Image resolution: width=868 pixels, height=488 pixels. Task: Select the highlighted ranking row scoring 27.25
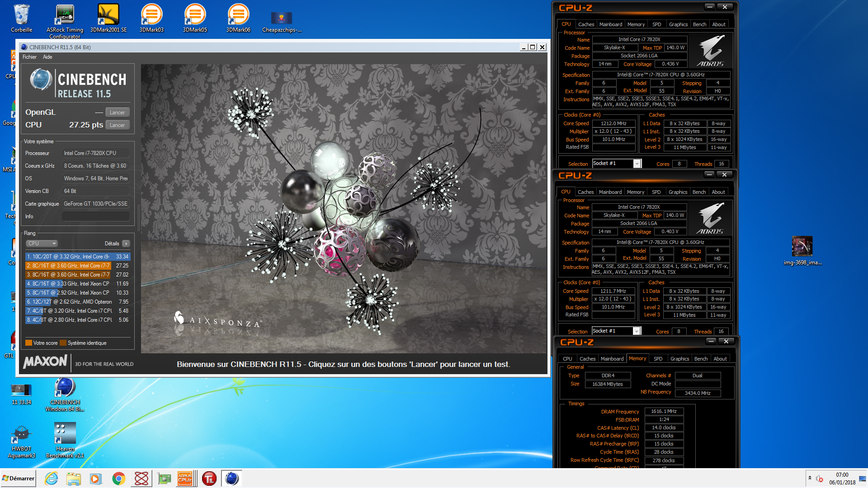point(78,266)
